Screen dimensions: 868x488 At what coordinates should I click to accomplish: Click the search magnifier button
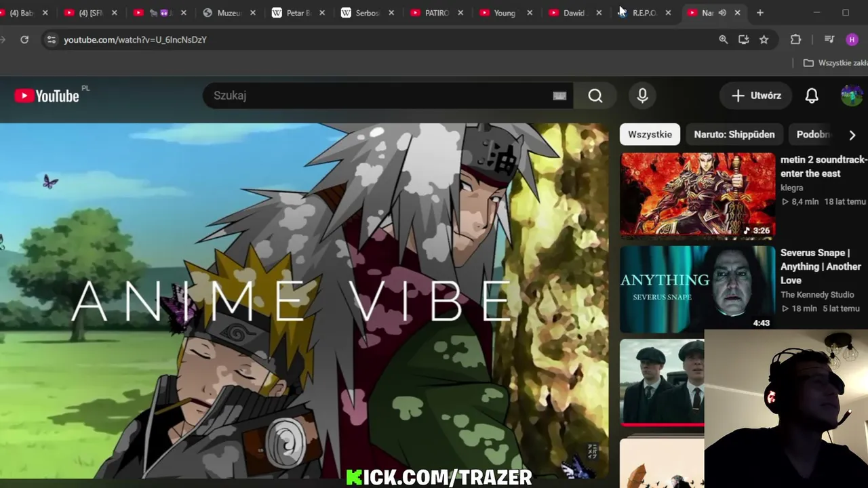pyautogui.click(x=595, y=96)
